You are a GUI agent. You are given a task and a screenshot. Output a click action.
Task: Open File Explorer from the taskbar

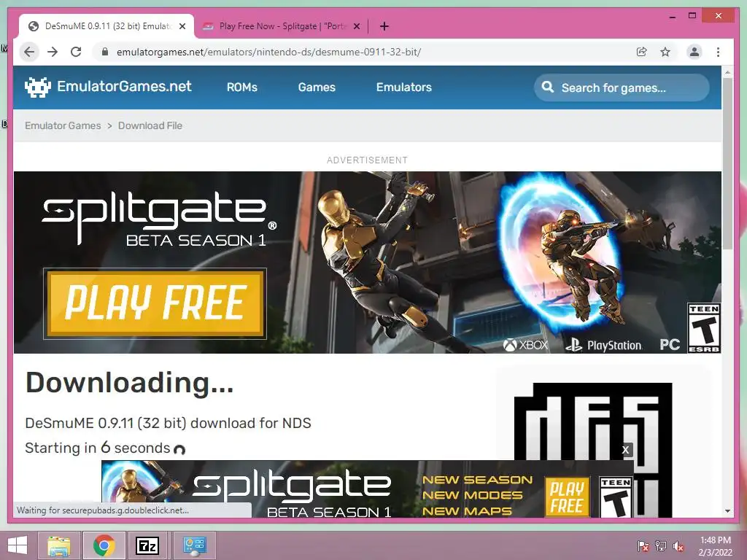(59, 545)
